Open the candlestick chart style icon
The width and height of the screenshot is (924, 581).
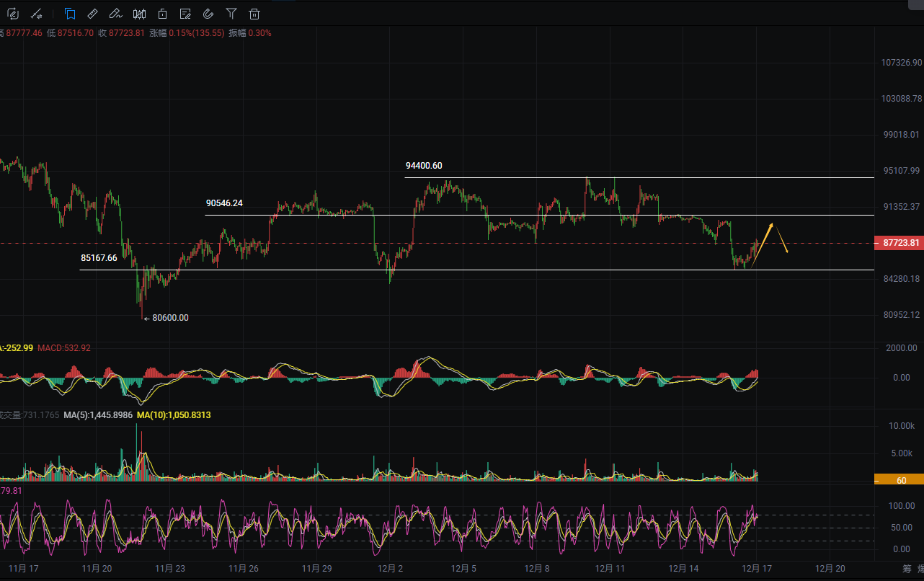[140, 13]
